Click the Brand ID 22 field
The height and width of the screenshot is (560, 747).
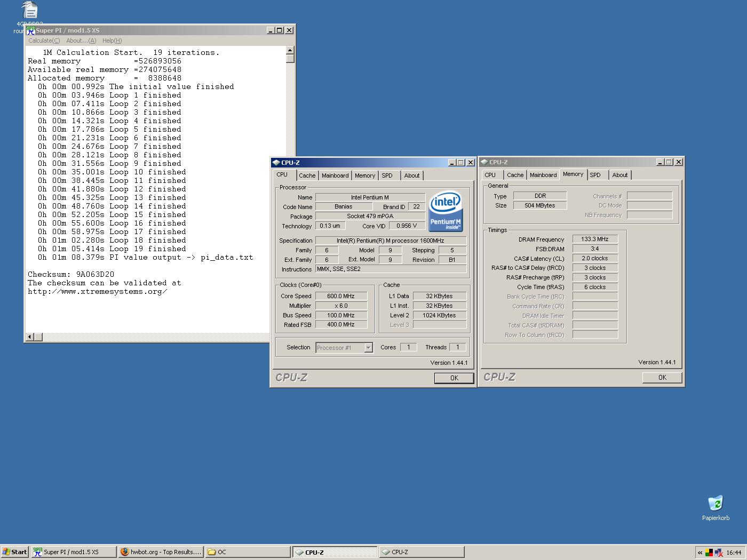coord(417,206)
